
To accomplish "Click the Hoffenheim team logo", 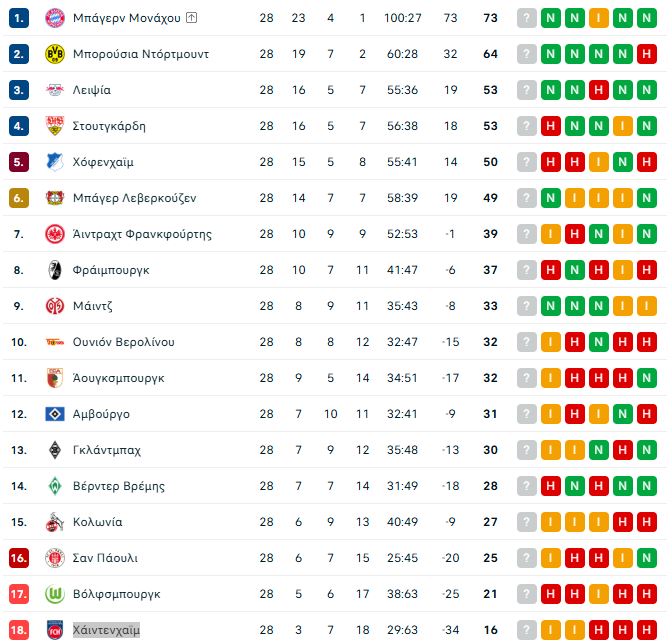I will click(55, 162).
